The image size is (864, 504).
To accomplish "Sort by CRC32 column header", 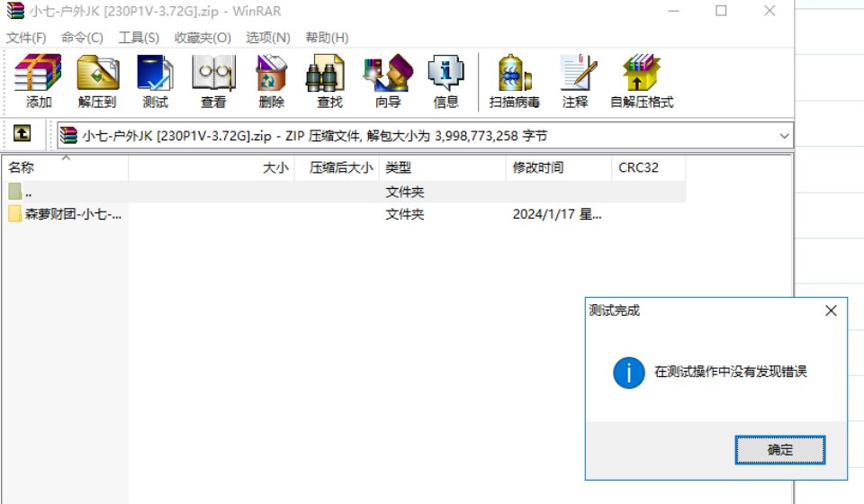I will coord(649,167).
